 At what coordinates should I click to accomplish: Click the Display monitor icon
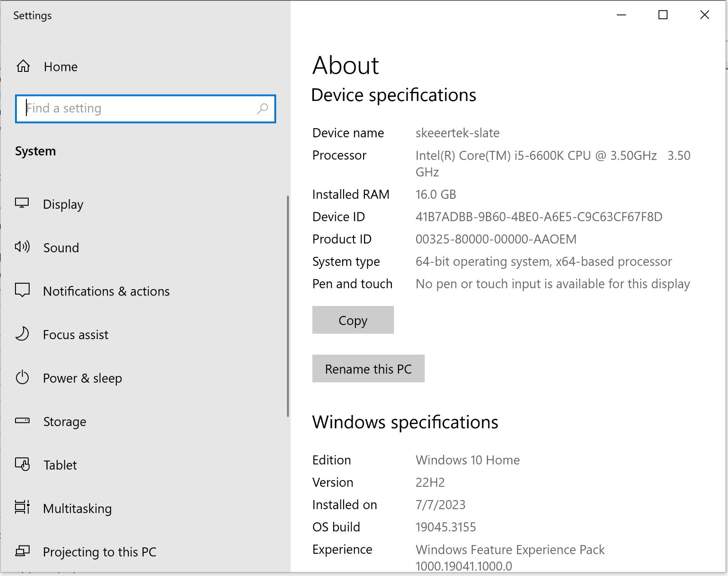[x=22, y=203]
